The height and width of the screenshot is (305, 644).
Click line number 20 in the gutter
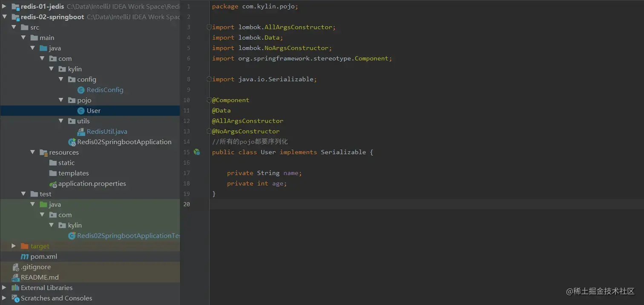pos(187,204)
